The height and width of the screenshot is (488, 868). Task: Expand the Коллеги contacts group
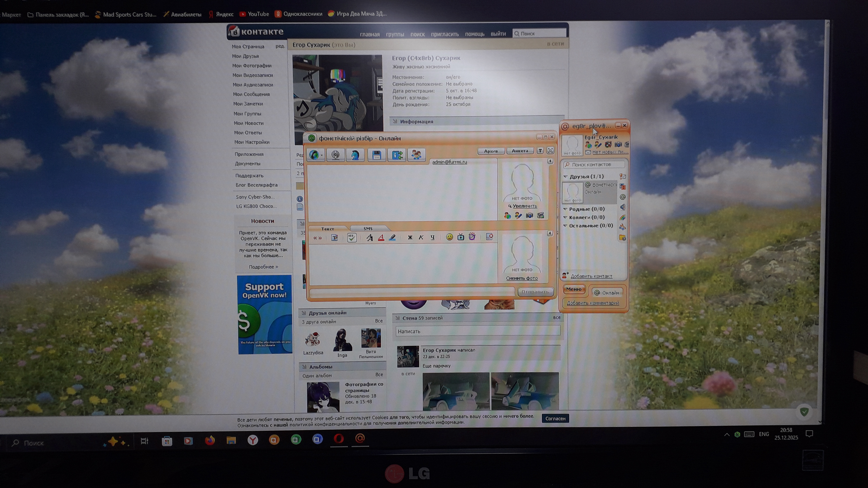(565, 218)
